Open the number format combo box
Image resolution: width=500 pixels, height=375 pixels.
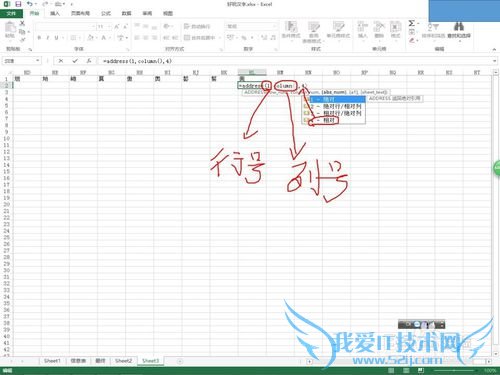click(x=251, y=26)
